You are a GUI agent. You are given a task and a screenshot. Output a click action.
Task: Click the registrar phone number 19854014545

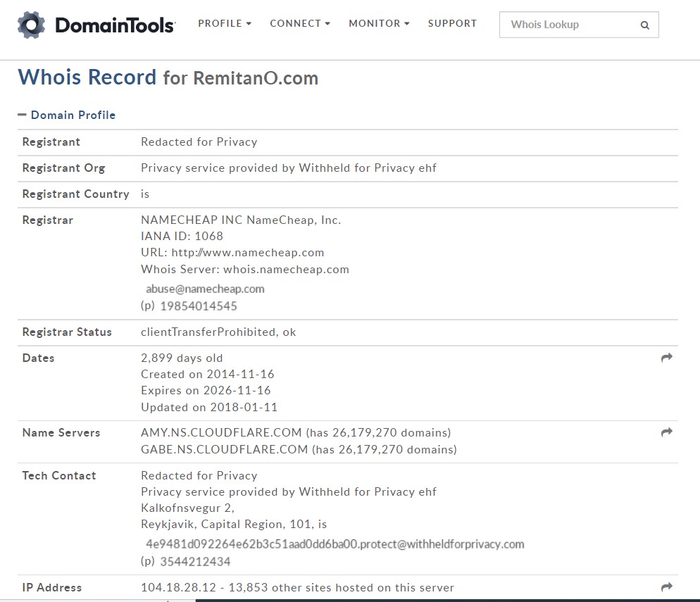(198, 306)
